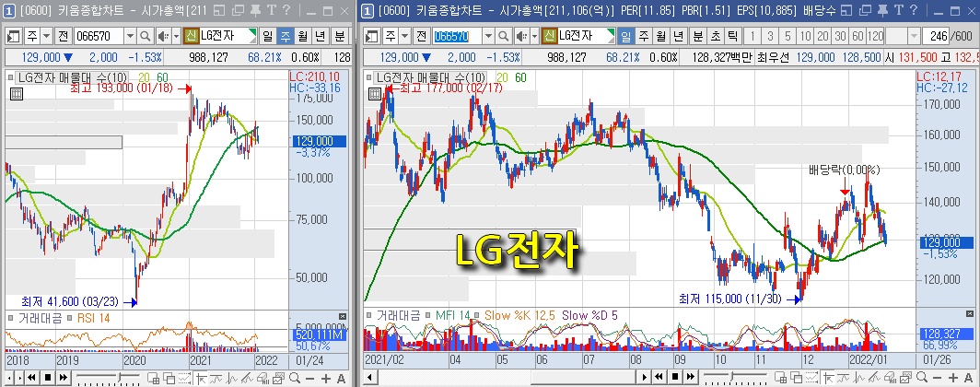Choose 120 interval button in right window
This screenshot has width=980, height=387.
coord(876,36)
